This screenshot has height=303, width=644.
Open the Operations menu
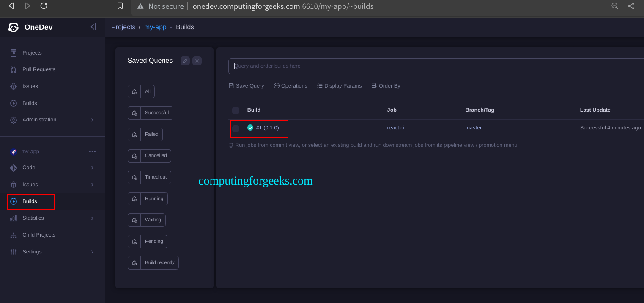(290, 85)
